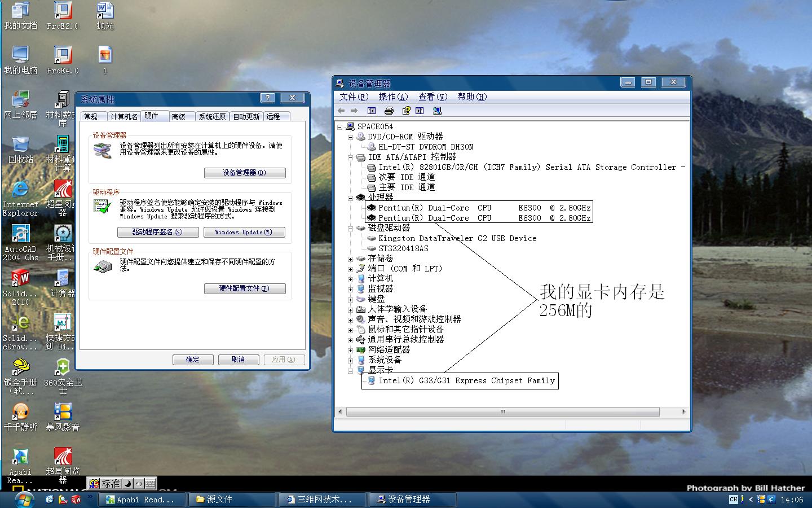Collapse the DVD/CD-ROM 驱动器 node
Viewport: 812px width, 508px height.
[350, 137]
